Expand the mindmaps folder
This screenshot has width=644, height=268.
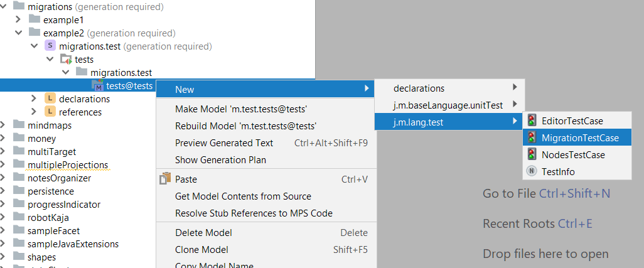(x=4, y=126)
